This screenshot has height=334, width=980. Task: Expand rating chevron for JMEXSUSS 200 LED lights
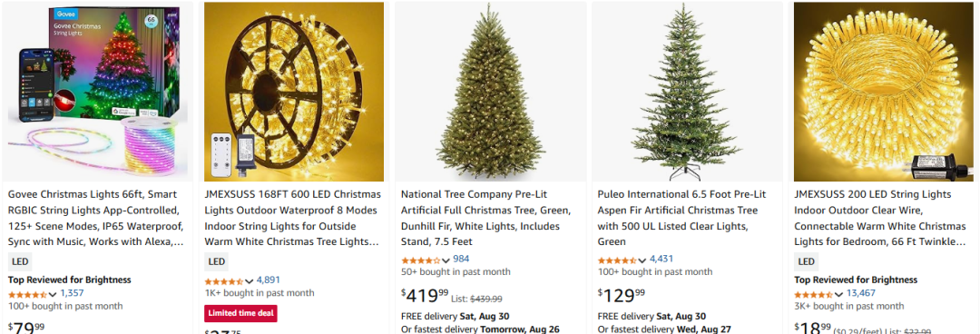pyautogui.click(x=838, y=294)
